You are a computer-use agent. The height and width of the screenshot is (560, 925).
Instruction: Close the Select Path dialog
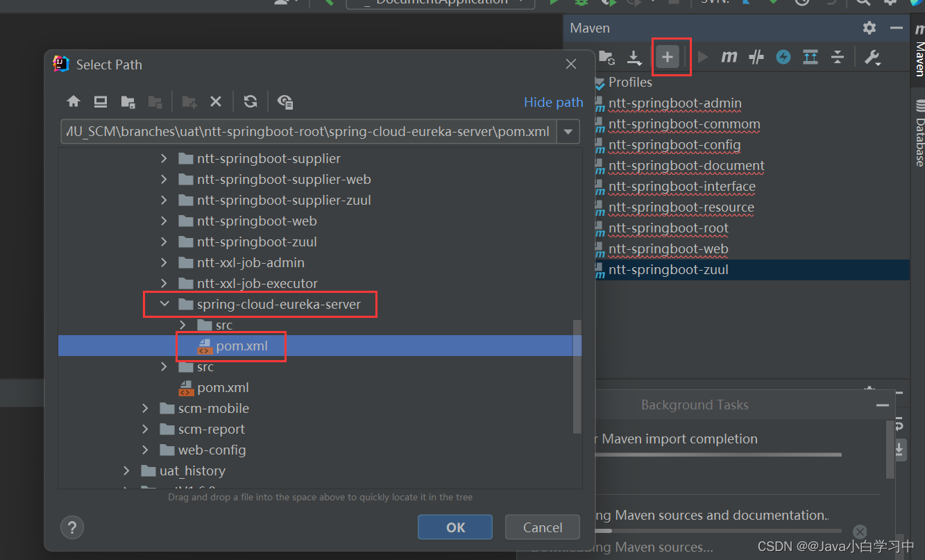coord(571,65)
